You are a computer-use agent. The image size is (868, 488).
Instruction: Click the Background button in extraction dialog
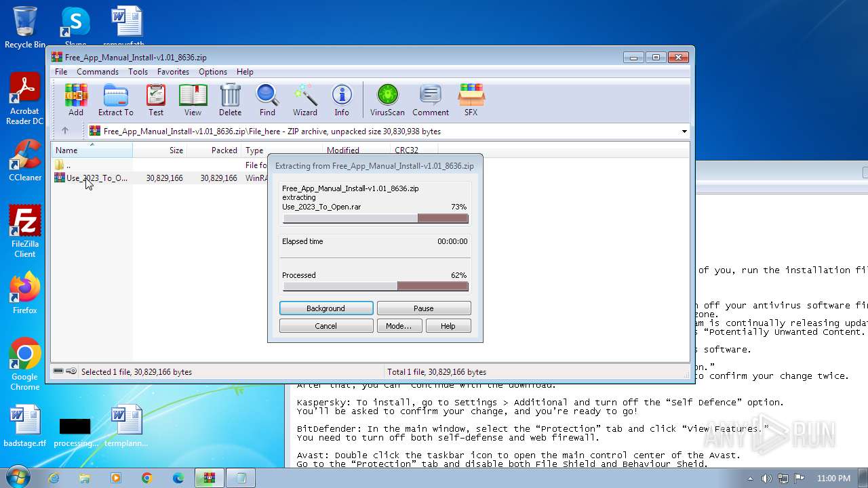326,308
